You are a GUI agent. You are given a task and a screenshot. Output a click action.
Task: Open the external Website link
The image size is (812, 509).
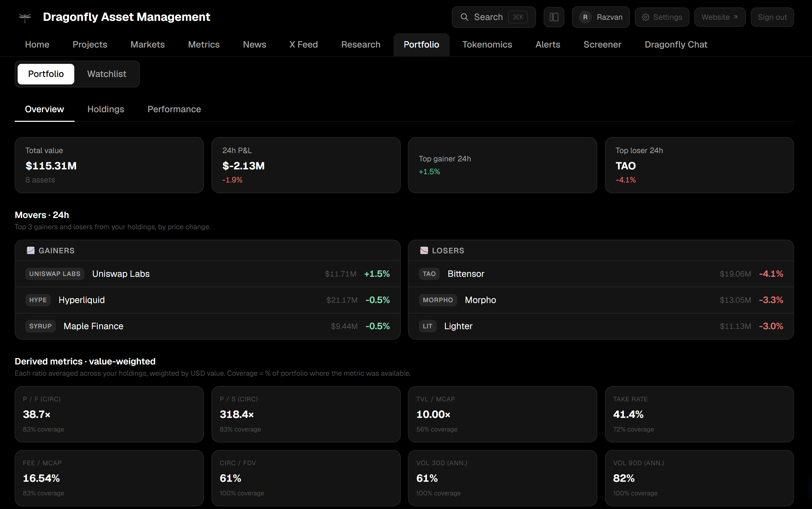[x=720, y=17]
